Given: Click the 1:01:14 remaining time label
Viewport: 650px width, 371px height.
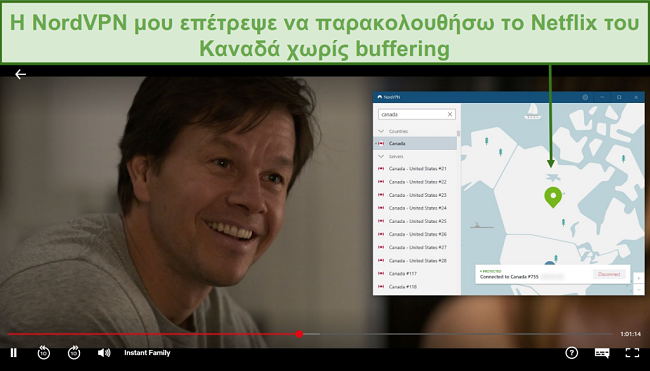Looking at the screenshot, I should pos(631,334).
